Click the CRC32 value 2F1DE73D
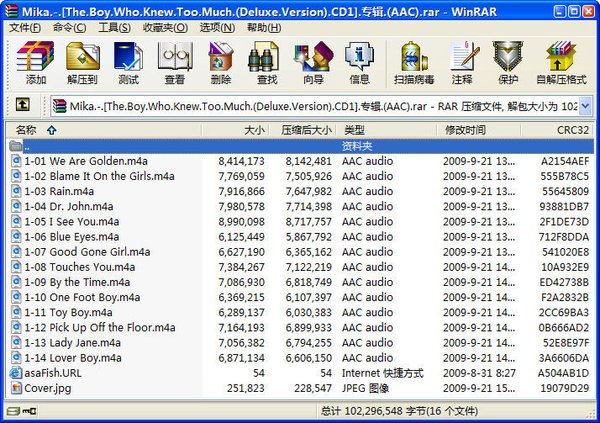 click(564, 221)
